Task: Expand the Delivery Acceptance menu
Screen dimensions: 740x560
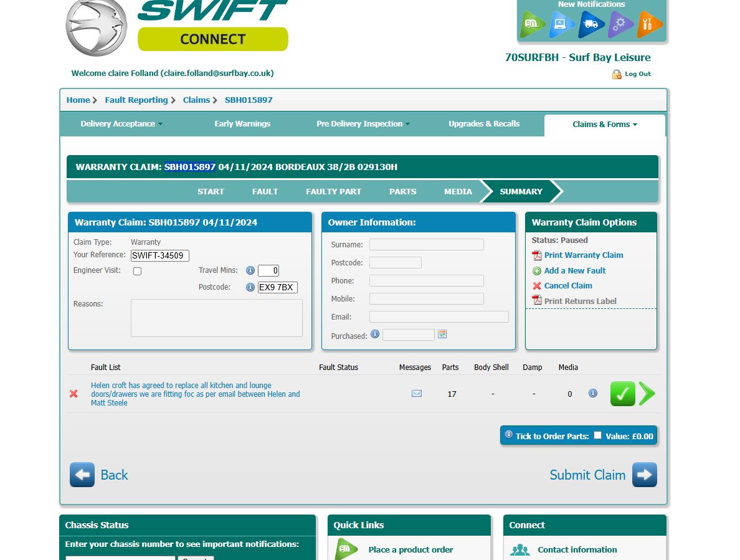Action: point(121,123)
